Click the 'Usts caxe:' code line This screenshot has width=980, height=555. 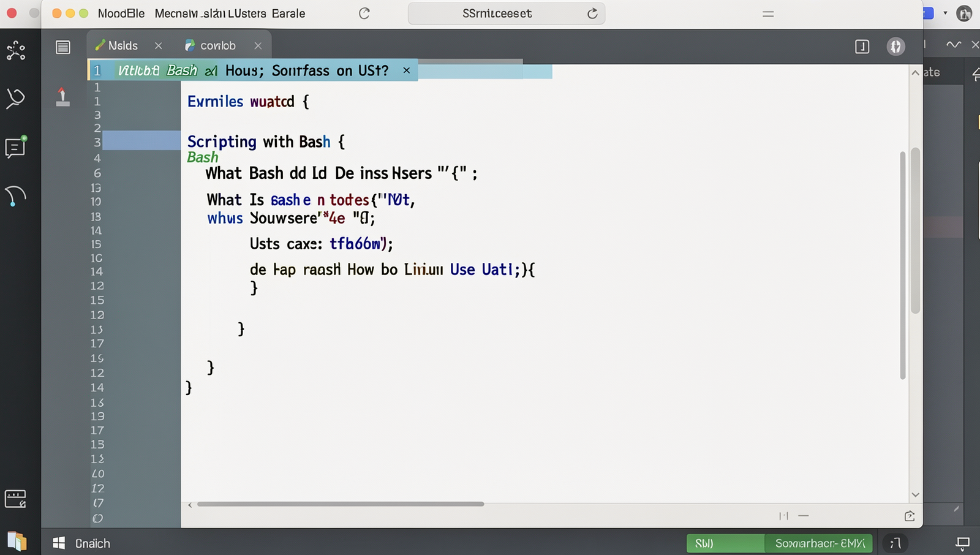(x=321, y=244)
